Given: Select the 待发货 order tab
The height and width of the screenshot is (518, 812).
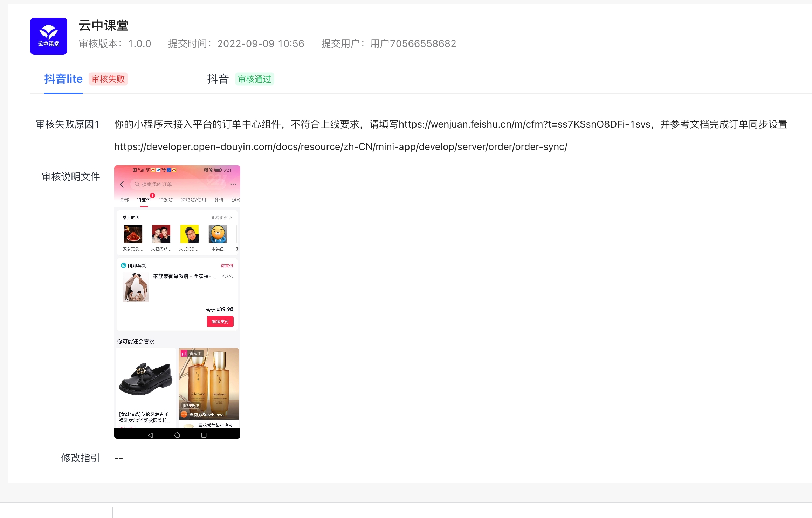Looking at the screenshot, I should [166, 200].
